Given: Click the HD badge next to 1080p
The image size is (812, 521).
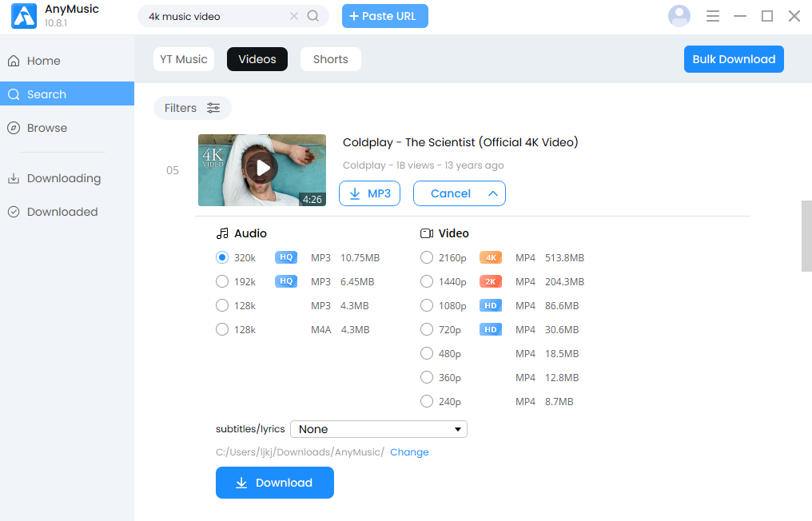Looking at the screenshot, I should 491,305.
